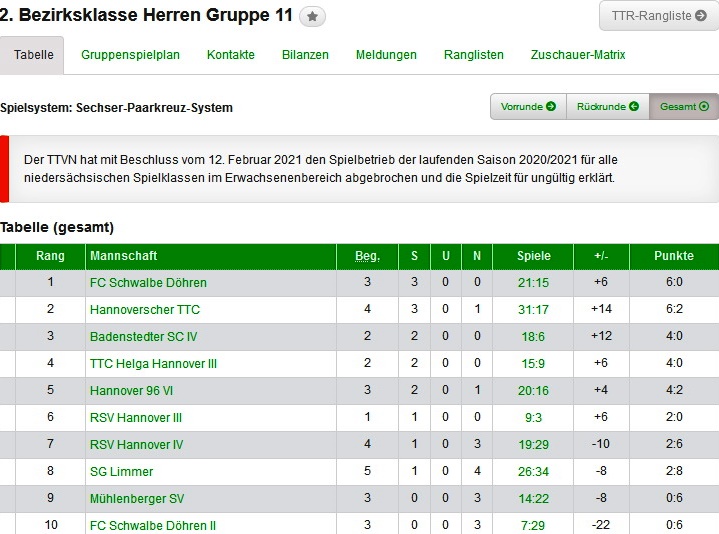Open TTC Helga Hannover III team
Screen dimensions: 719x534
point(153,364)
